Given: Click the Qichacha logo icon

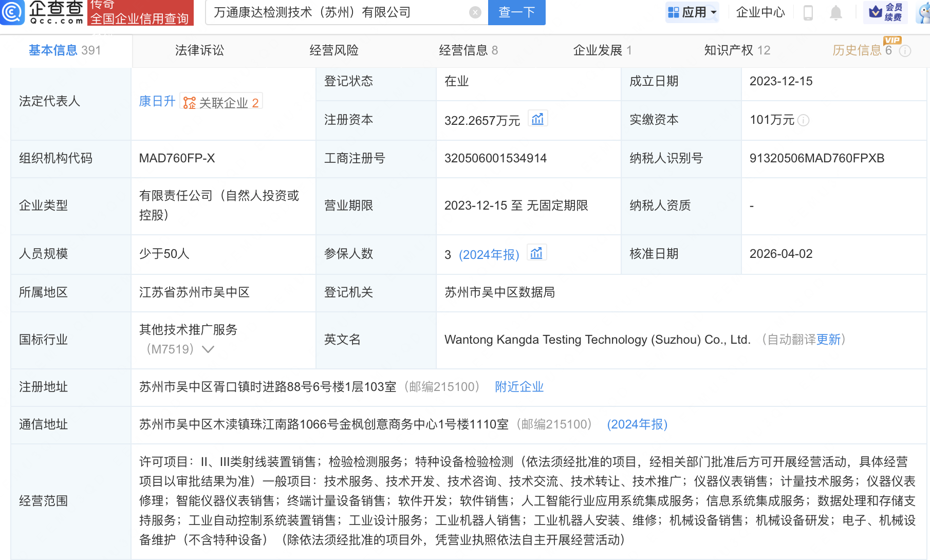Looking at the screenshot, I should pyautogui.click(x=12, y=12).
